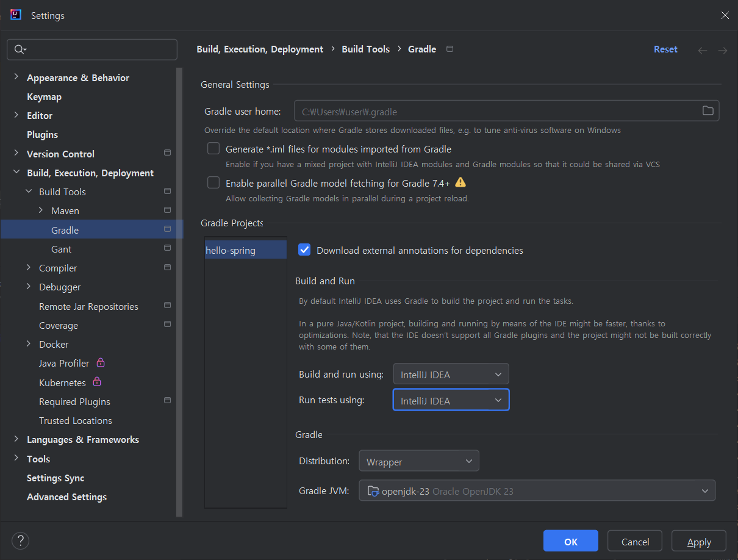
Task: Collapse the Build, Execution, Deployment section
Action: click(16, 173)
